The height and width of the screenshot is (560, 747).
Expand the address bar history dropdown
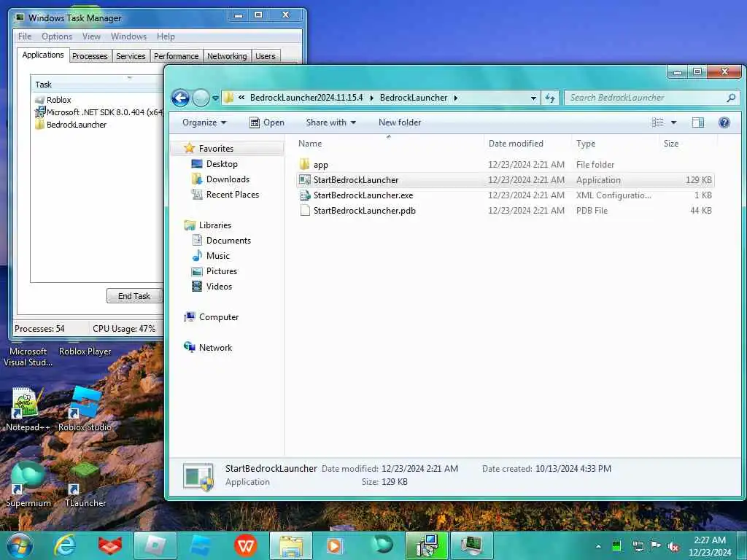click(x=533, y=98)
